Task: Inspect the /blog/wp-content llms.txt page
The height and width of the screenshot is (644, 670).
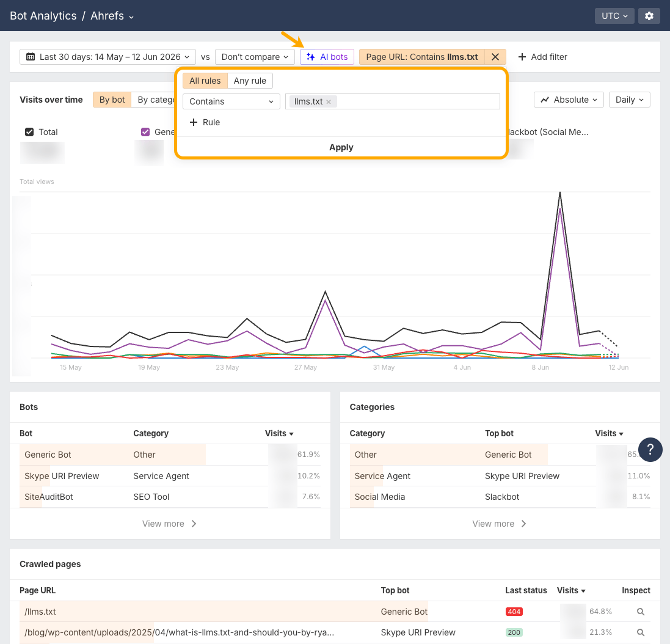Action: pyautogui.click(x=641, y=632)
